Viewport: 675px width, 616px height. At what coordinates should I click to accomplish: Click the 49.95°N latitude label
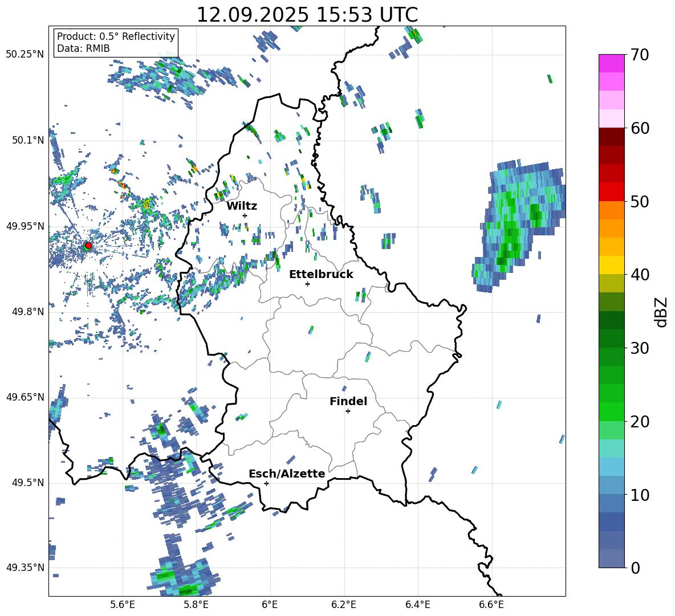(x=25, y=226)
